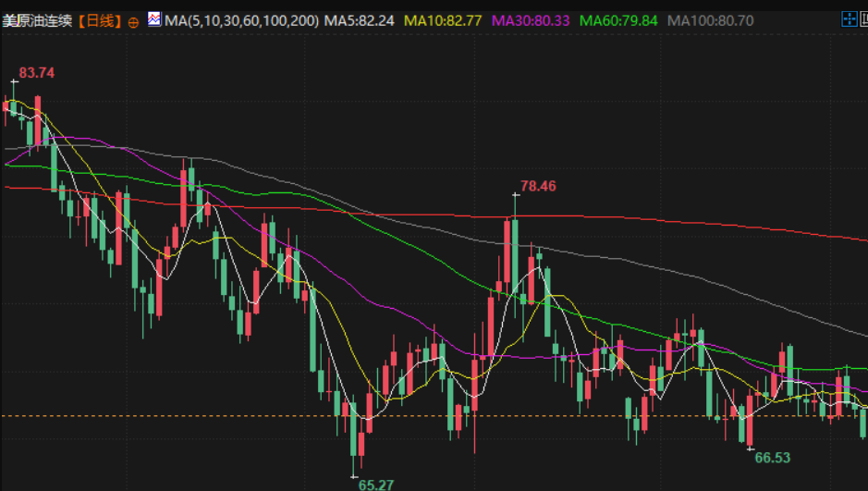
Task: Click the yellow MA10:82.77 label
Action: click(x=442, y=21)
